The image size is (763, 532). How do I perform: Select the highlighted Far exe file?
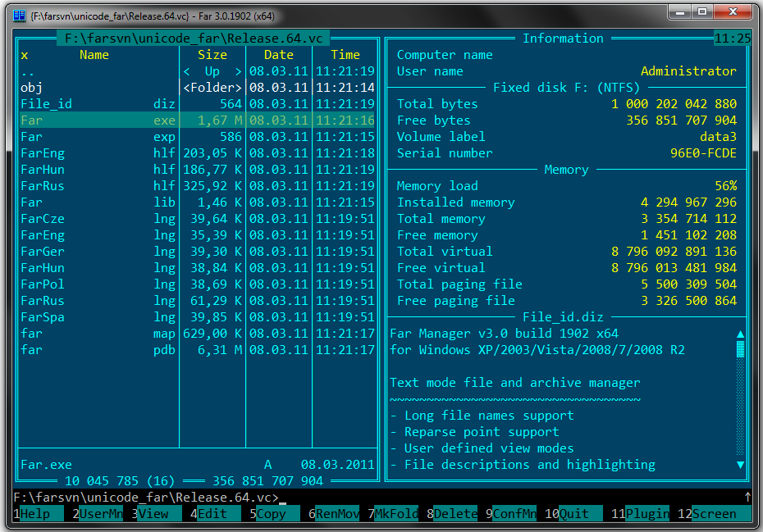197,120
